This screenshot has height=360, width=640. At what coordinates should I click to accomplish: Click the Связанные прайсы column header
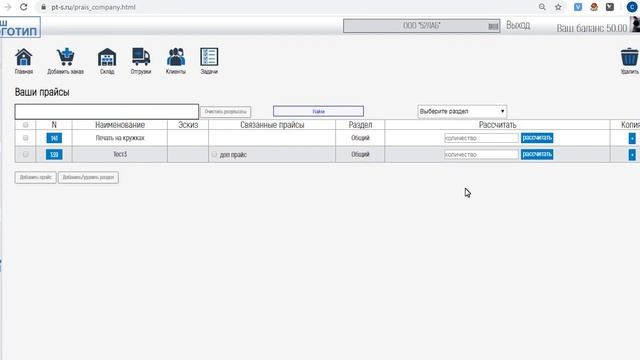pyautogui.click(x=272, y=125)
